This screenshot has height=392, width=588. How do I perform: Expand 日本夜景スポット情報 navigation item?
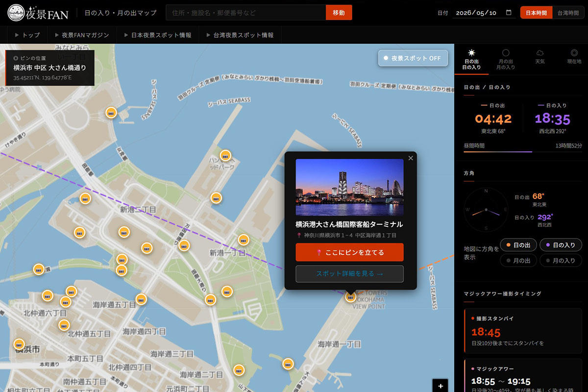point(158,35)
